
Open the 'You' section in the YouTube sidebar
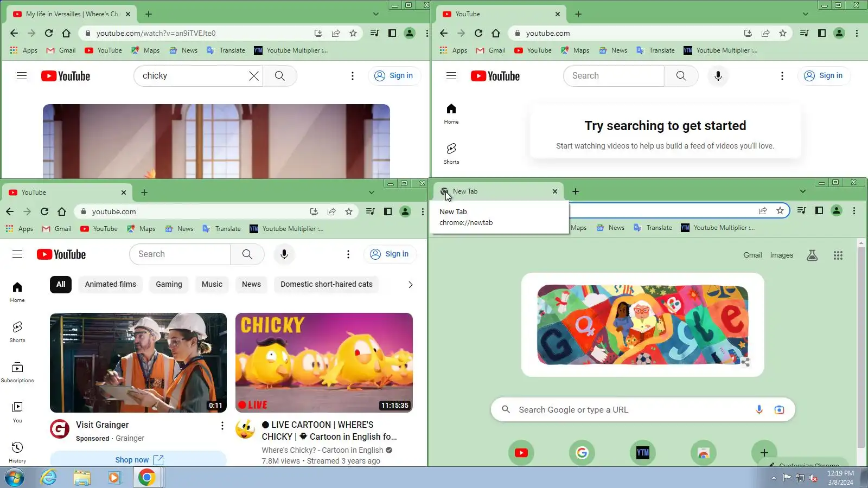(17, 412)
